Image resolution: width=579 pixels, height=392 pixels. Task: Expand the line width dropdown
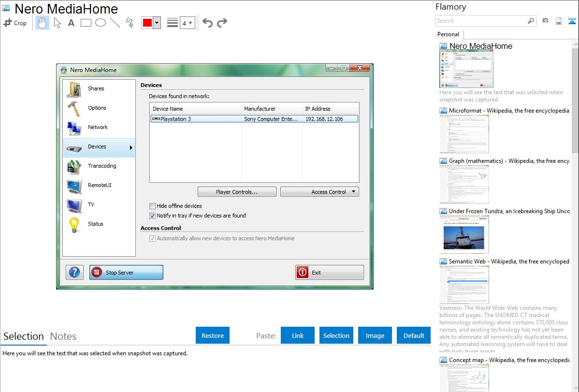click(188, 23)
